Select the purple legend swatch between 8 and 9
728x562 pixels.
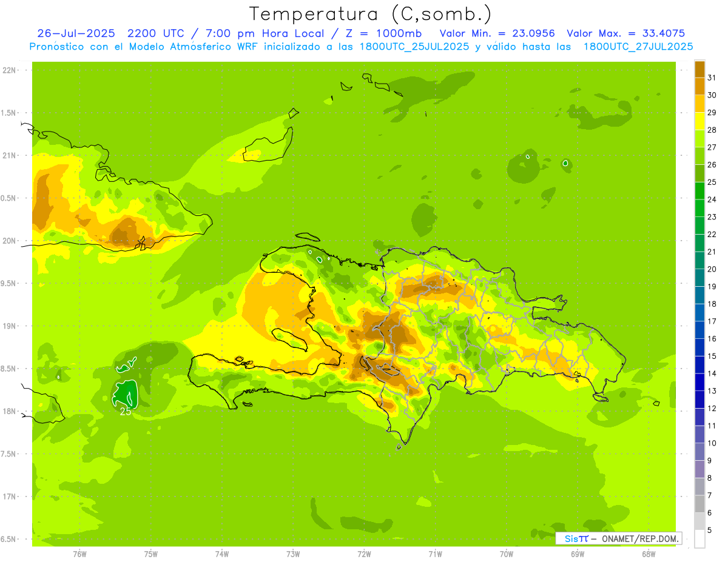699,469
